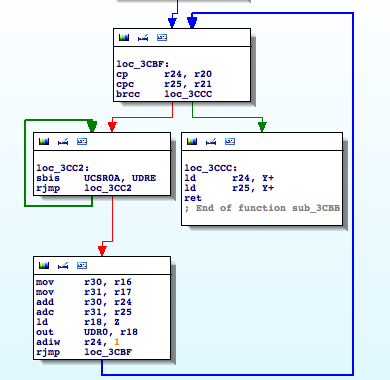Click edit pencil icon in loc_3CCC block
Image resolution: width=390 pixels, height=380 pixels.
[211, 142]
